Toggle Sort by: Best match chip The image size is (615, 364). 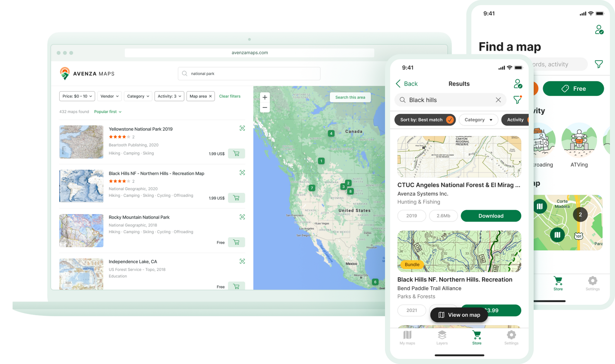coord(425,120)
